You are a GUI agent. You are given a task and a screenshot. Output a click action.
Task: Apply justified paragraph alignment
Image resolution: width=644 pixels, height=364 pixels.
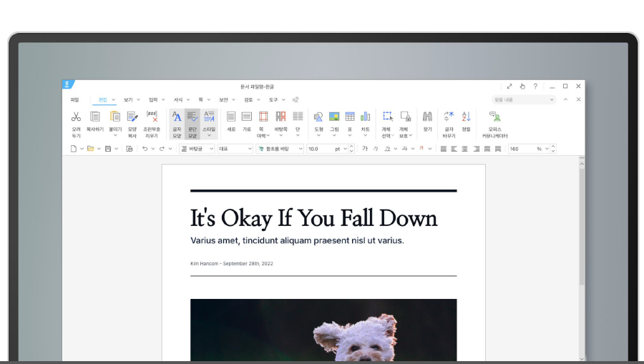443,149
